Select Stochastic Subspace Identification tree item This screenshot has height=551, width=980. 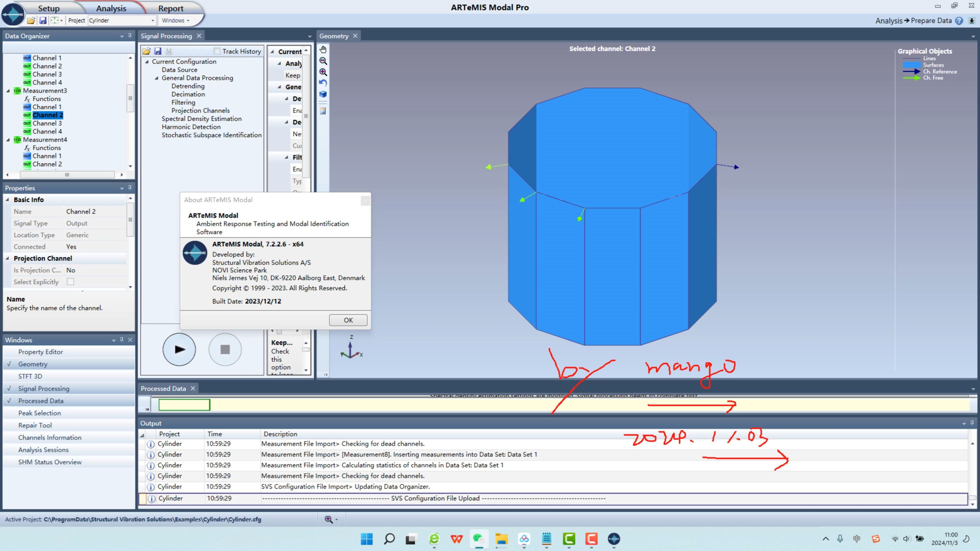[x=212, y=135]
